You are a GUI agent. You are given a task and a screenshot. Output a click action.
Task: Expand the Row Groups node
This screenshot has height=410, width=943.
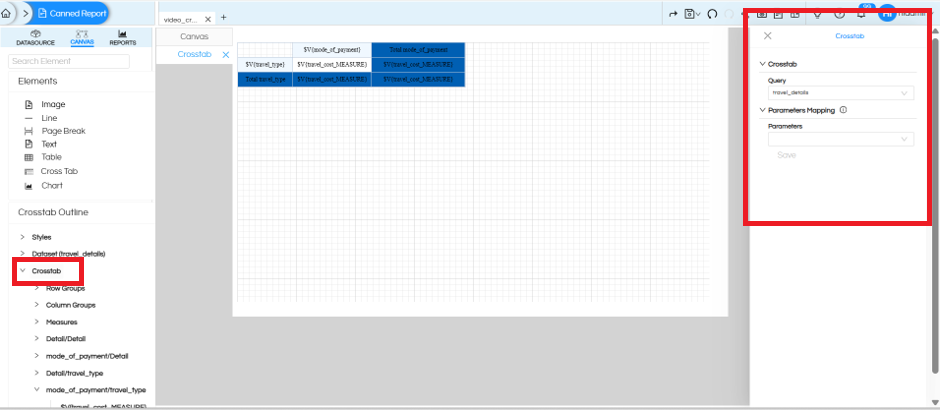click(x=37, y=288)
